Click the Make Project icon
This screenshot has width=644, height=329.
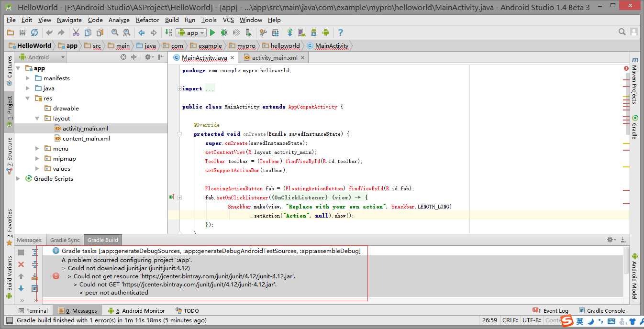168,33
